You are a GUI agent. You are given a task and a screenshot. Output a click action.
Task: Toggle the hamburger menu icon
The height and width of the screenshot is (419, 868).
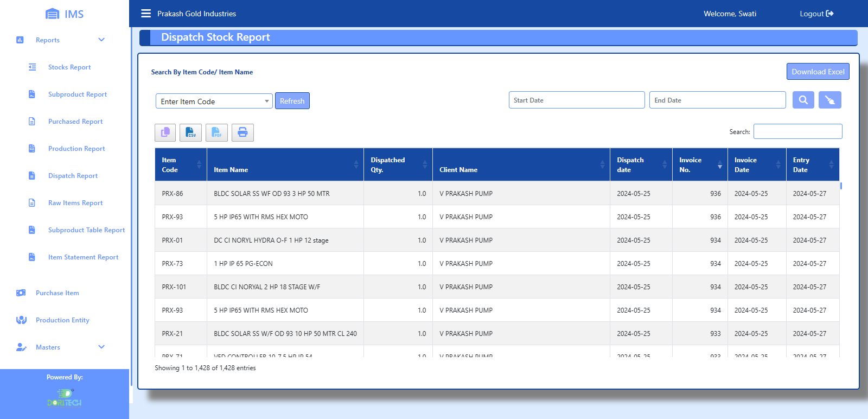pos(146,14)
